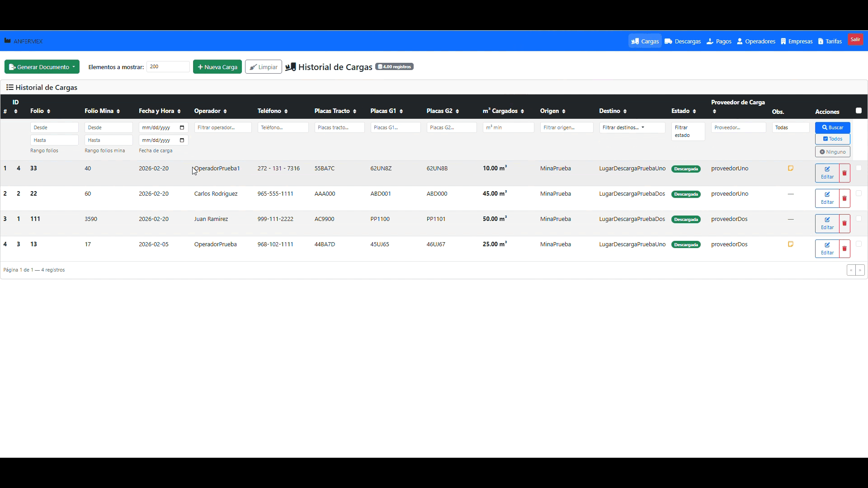868x488 pixels.
Task: Open the Todas observations filter dropdown
Action: point(790,127)
